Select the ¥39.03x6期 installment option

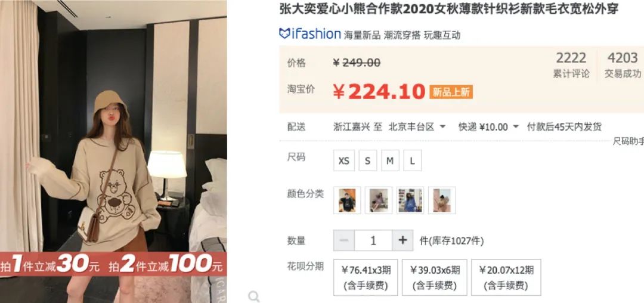(435, 277)
